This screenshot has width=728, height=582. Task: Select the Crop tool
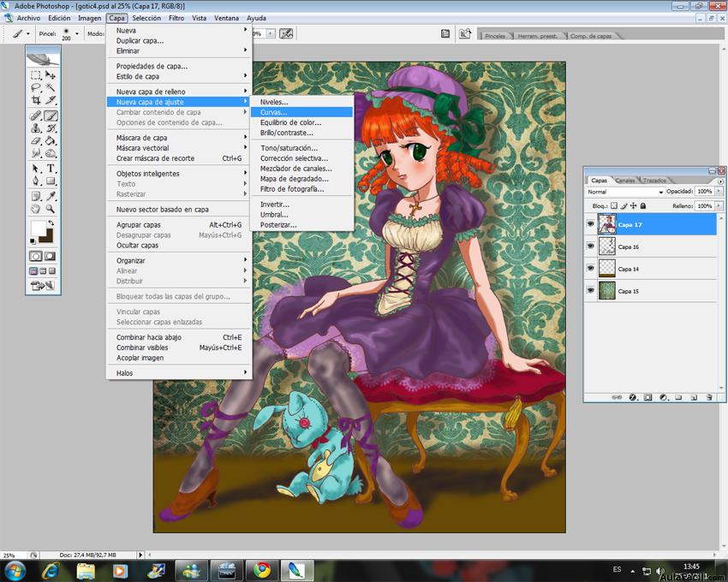coord(36,100)
